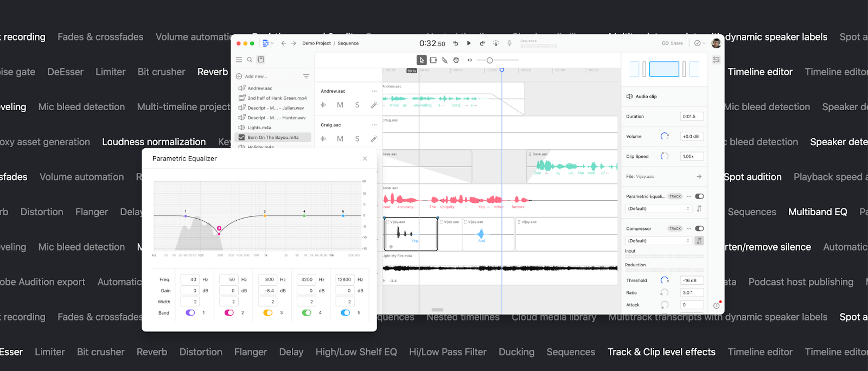The height and width of the screenshot is (371, 868).
Task: Select the Dave.aac clip with green waveform
Action: 572,166
